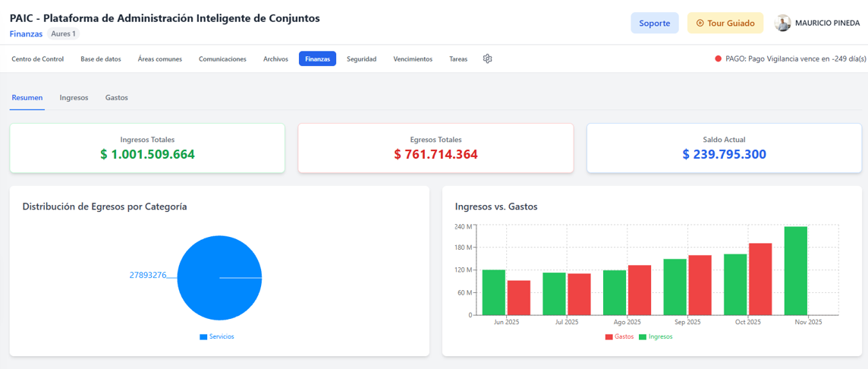Click the Ingresos Totales card

coord(147,148)
